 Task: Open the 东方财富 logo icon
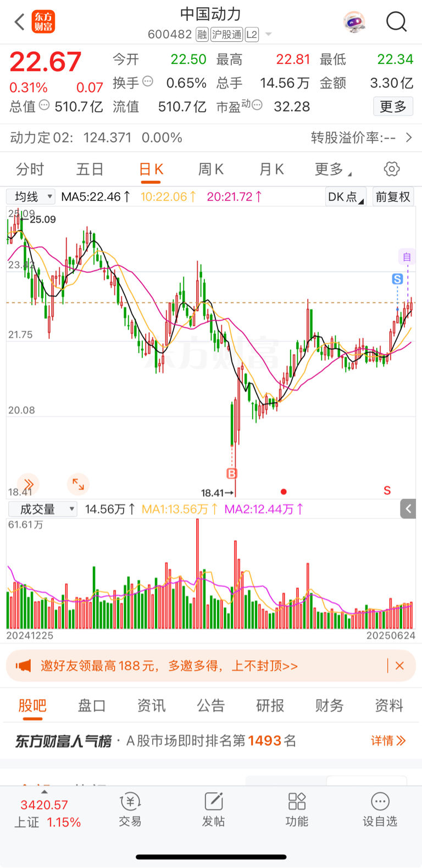[x=43, y=22]
